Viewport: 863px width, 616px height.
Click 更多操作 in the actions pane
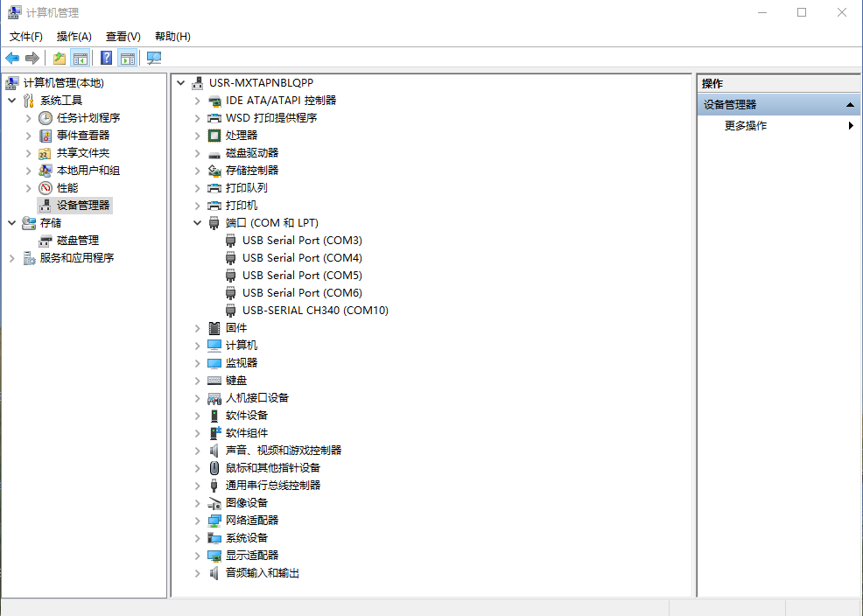pos(746,126)
